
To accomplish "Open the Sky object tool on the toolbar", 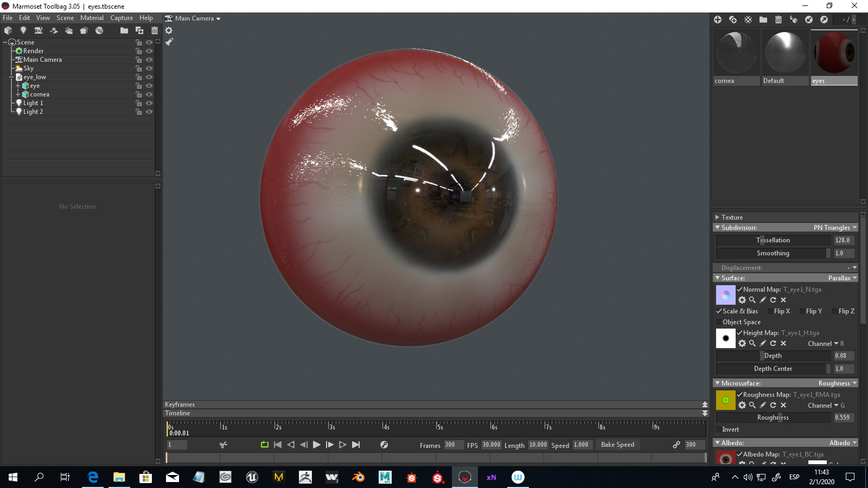I will click(x=69, y=30).
